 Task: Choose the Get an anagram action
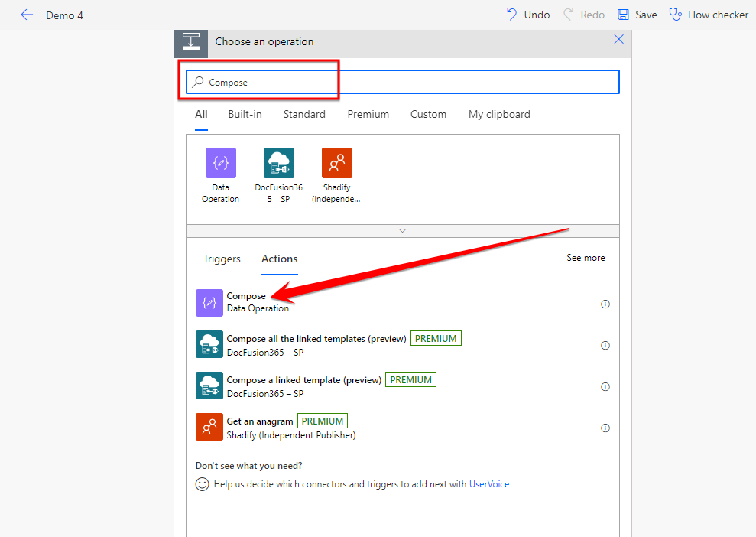(x=403, y=428)
